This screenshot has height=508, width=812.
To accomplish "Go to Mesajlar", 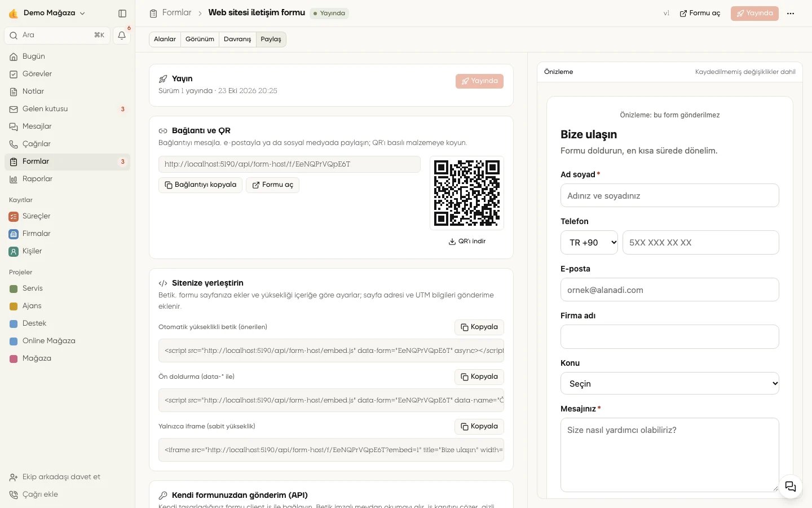I will click(68, 126).
